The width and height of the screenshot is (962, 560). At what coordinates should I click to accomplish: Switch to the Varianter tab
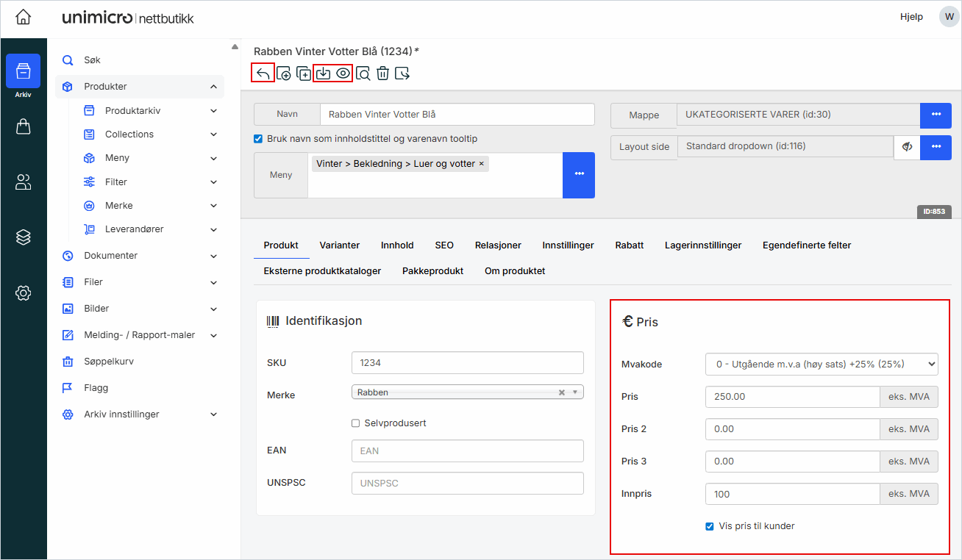[339, 245]
